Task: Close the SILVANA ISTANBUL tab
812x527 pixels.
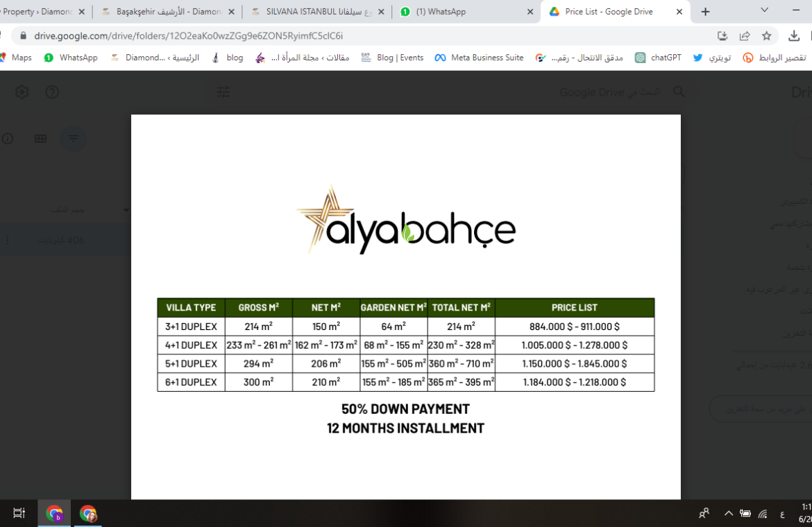Action: pyautogui.click(x=381, y=11)
